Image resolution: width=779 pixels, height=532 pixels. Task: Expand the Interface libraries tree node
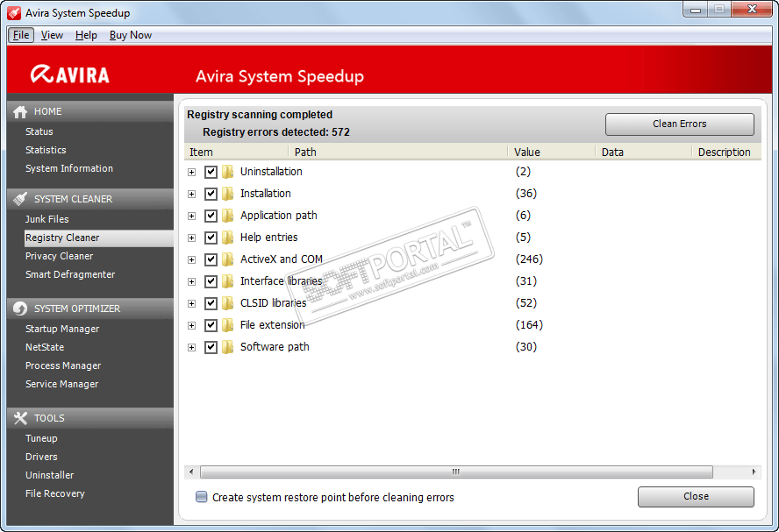[192, 281]
